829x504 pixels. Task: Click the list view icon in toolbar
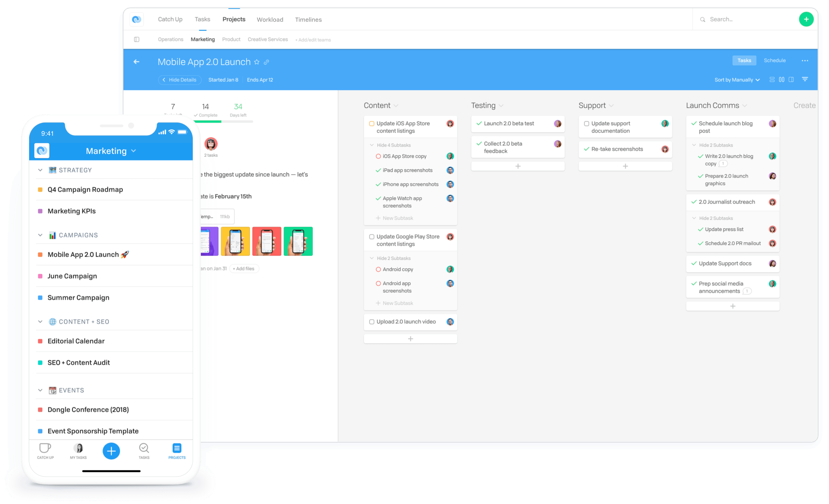[771, 79]
